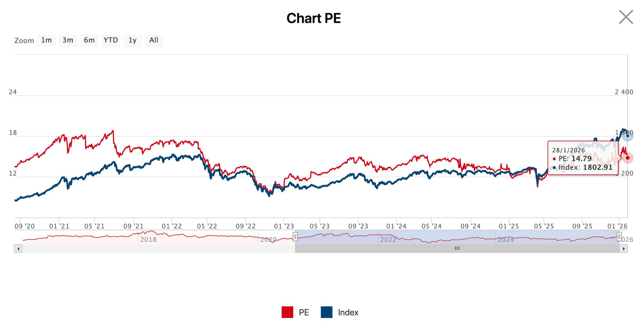Switch zoom to YTD
Image resolution: width=644 pixels, height=325 pixels.
[x=111, y=40]
